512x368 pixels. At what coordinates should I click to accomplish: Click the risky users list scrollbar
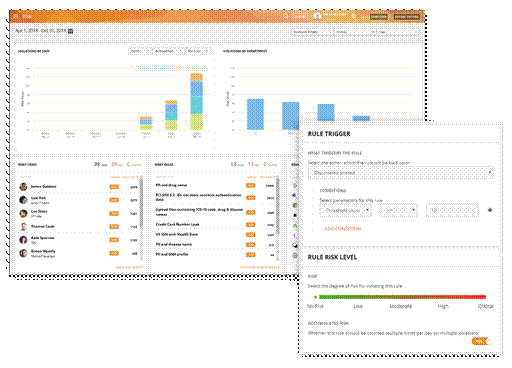tap(141, 203)
